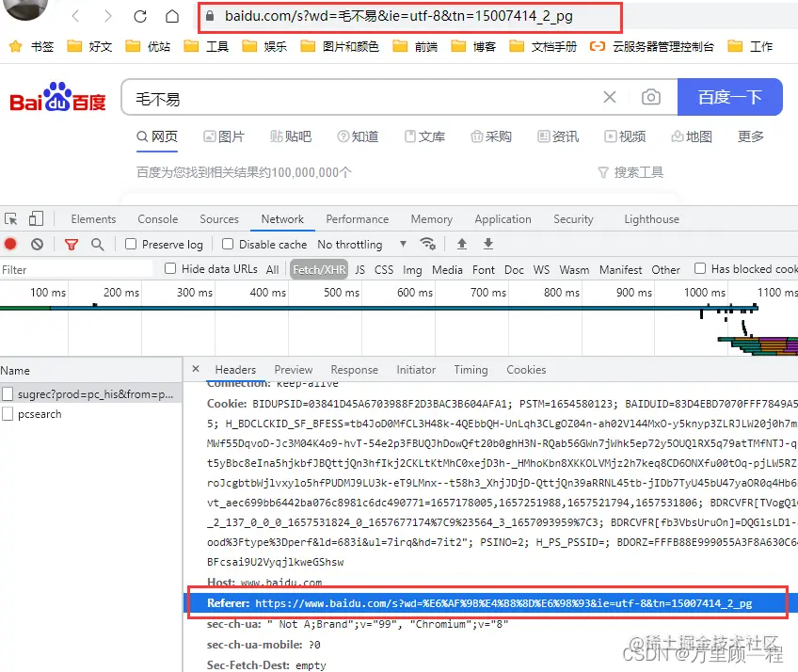Switch to the Performance DevTools tab
This screenshot has width=798, height=672.
click(358, 218)
